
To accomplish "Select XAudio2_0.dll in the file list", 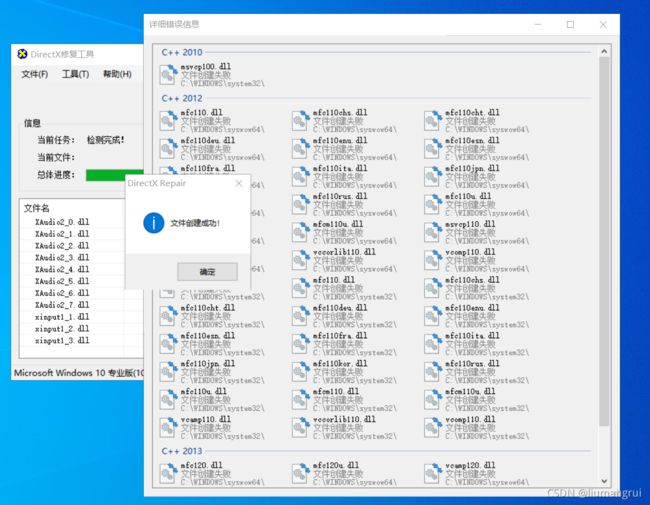I will click(x=62, y=222).
